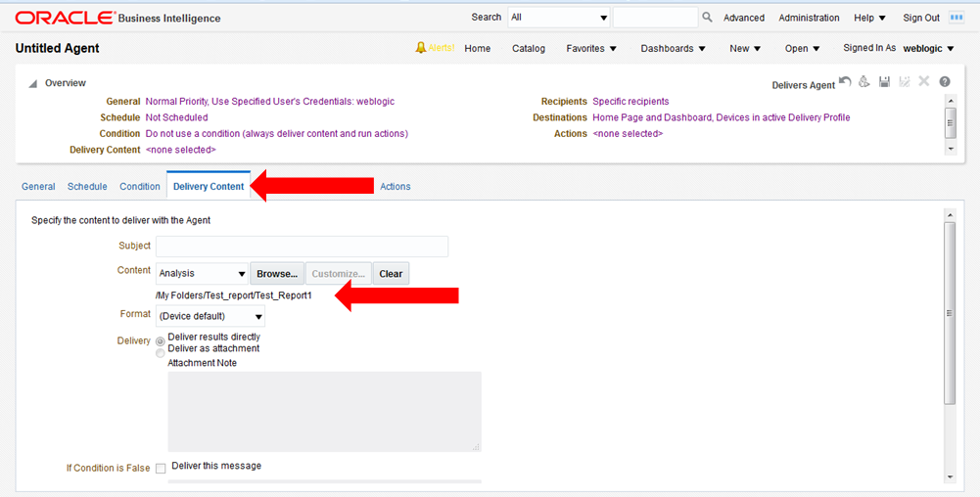
Task: Click the Clear button
Action: [x=391, y=274]
